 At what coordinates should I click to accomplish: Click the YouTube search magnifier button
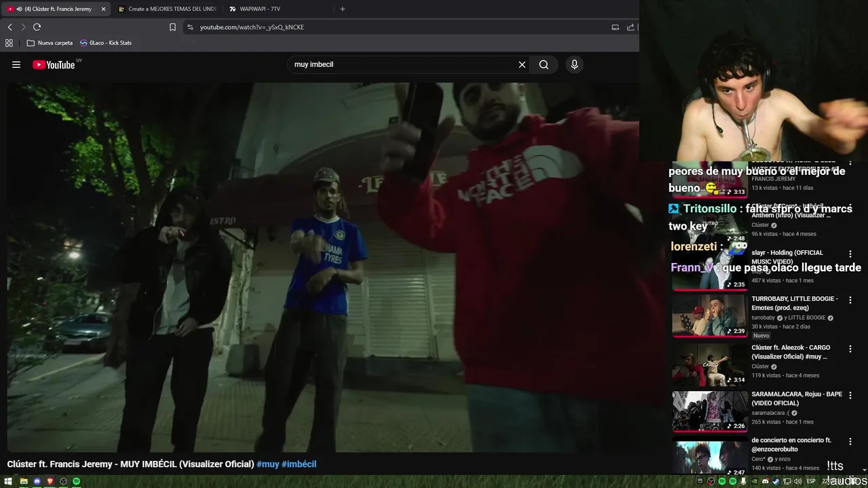tap(544, 64)
